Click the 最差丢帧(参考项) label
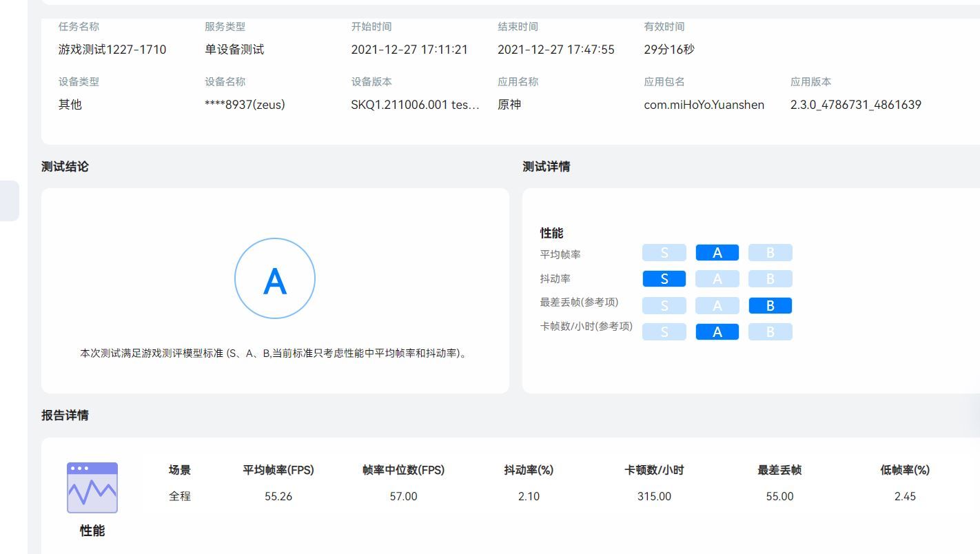Image resolution: width=980 pixels, height=554 pixels. click(x=579, y=302)
